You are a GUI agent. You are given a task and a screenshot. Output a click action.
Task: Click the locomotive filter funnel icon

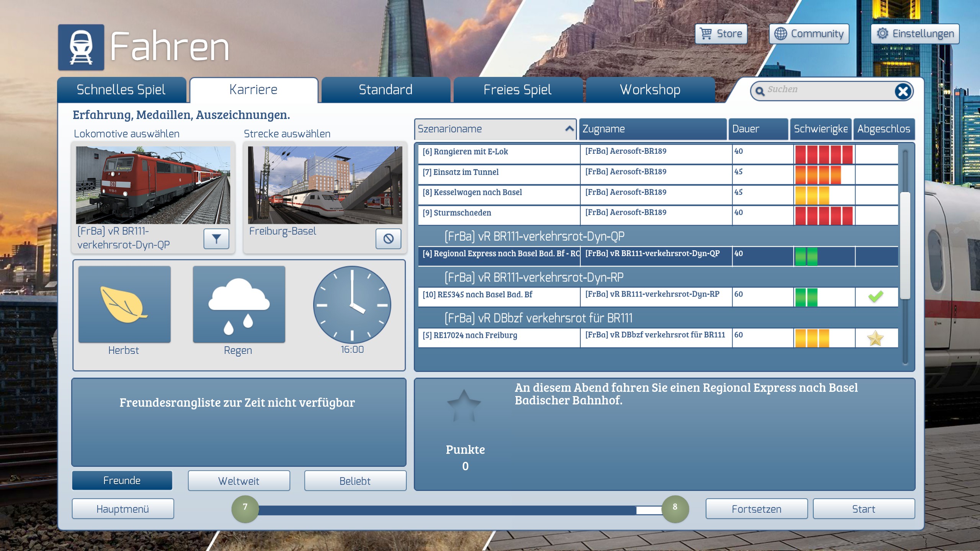coord(216,239)
